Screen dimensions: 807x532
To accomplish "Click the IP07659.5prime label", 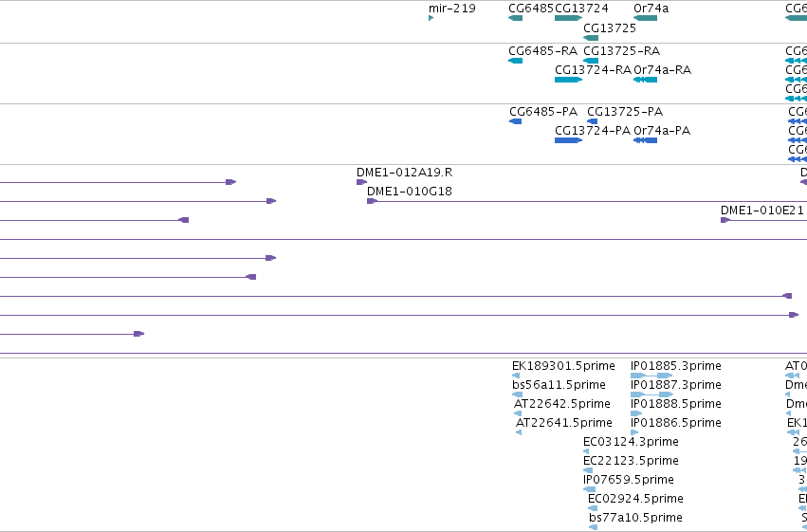I will coord(629,480).
